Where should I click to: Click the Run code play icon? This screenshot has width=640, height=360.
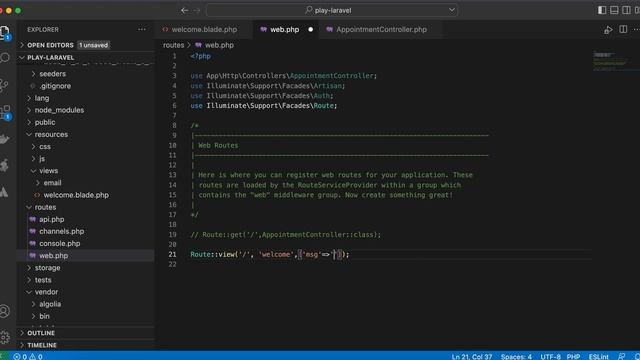(608, 30)
